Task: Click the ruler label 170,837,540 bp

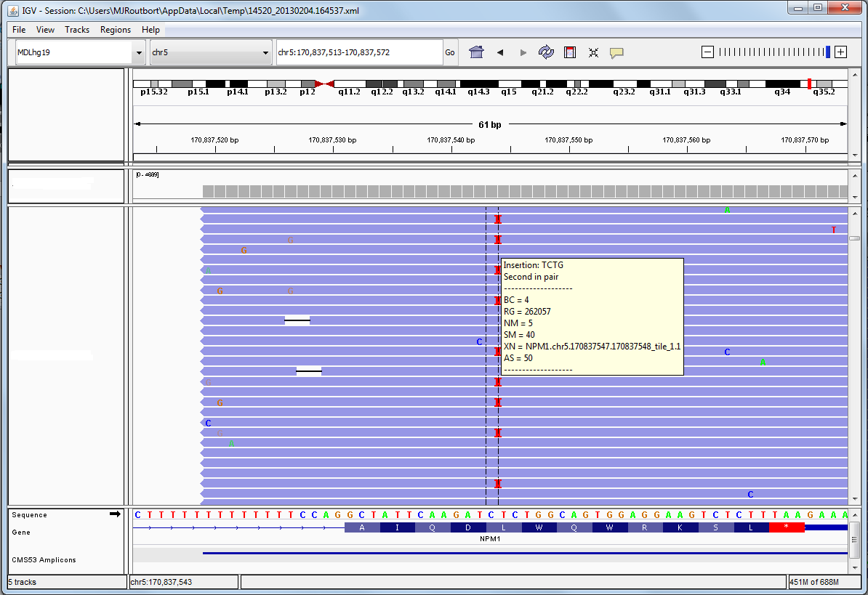Action: coord(451,140)
